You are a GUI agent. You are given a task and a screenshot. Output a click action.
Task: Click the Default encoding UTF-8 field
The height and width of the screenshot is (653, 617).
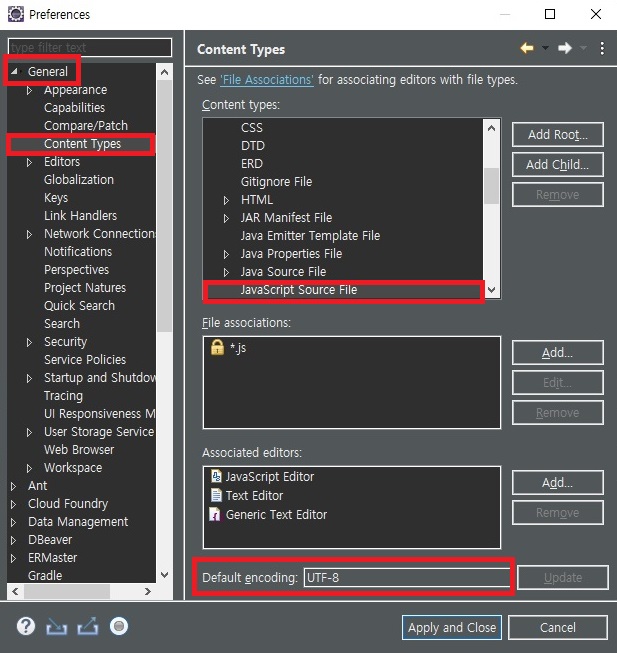click(x=407, y=578)
